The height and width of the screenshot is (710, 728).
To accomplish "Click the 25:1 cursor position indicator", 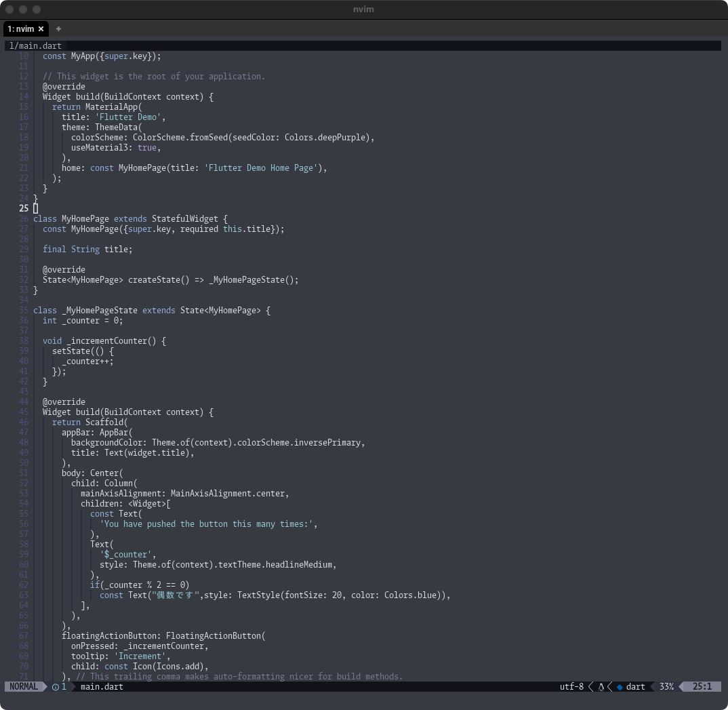I will coord(702,687).
